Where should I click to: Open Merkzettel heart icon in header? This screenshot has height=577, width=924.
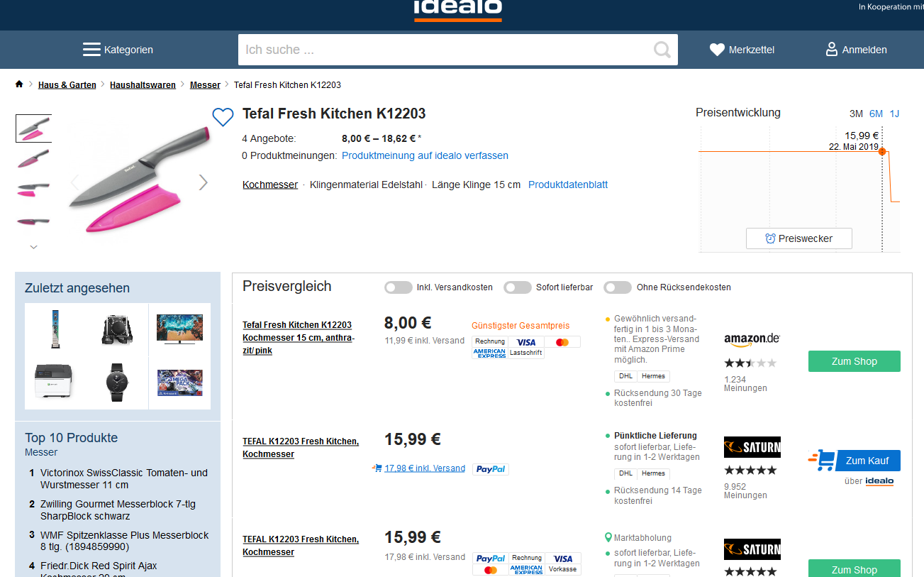tap(717, 50)
